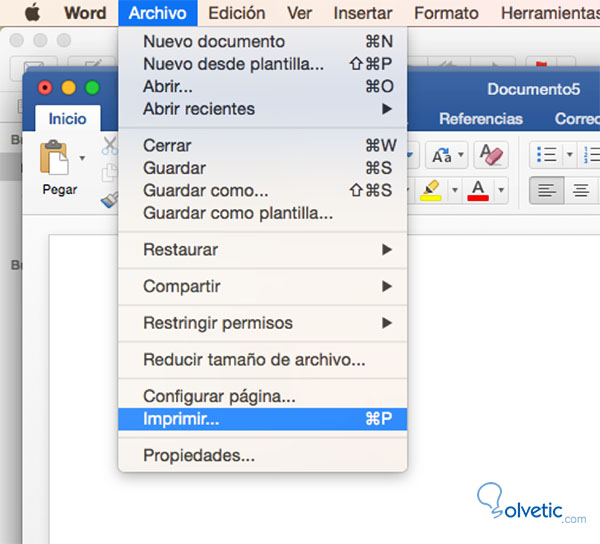600x544 pixels.
Task: Open the Ver menu
Action: pos(299,13)
